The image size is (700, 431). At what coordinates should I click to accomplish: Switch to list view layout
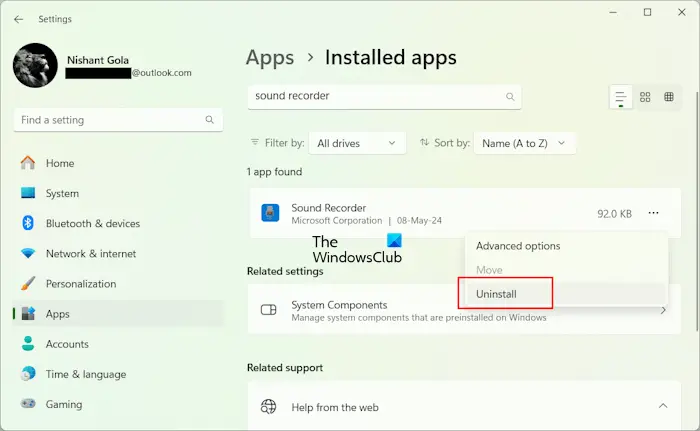tap(621, 97)
